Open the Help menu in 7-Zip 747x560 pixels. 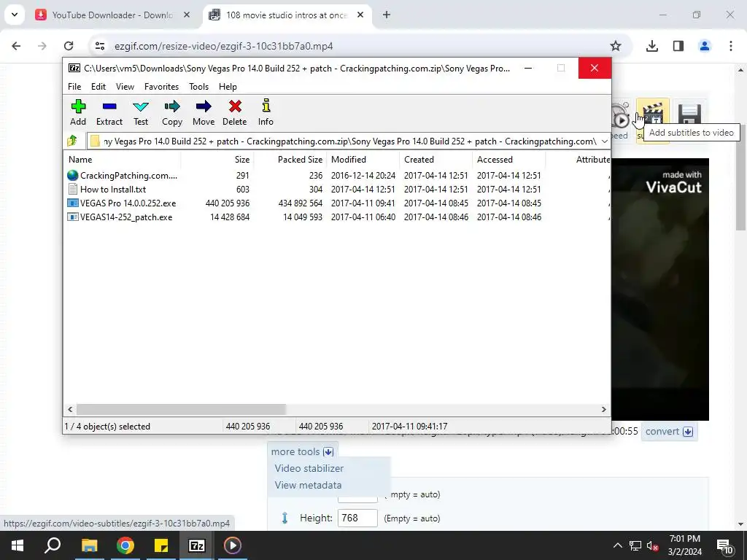[x=228, y=87]
